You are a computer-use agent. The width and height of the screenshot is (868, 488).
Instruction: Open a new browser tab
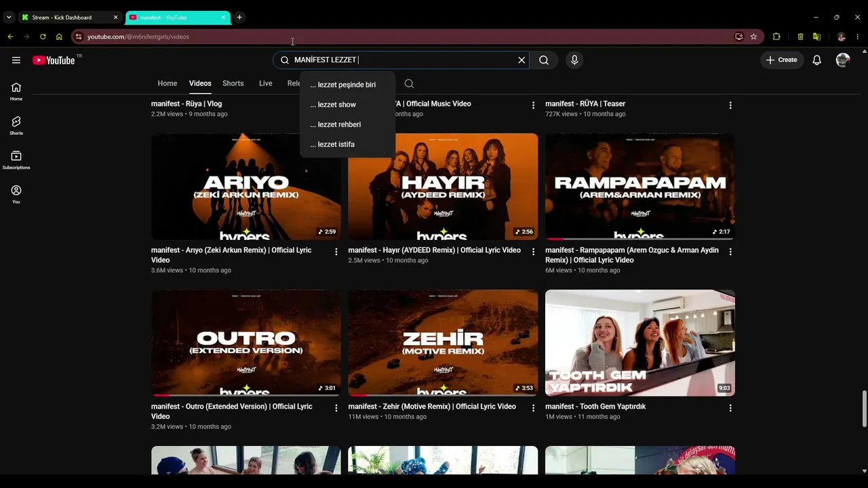click(239, 17)
